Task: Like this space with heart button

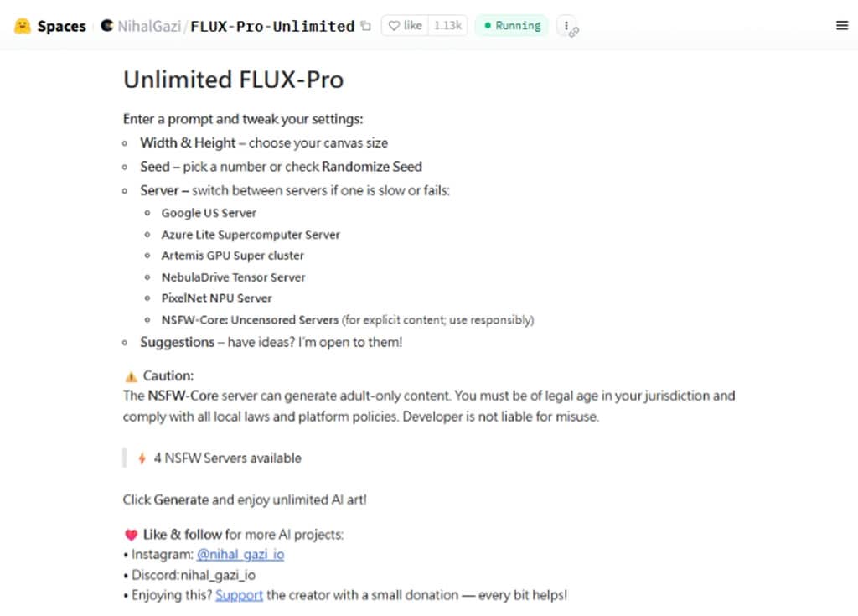Action: pos(404,26)
